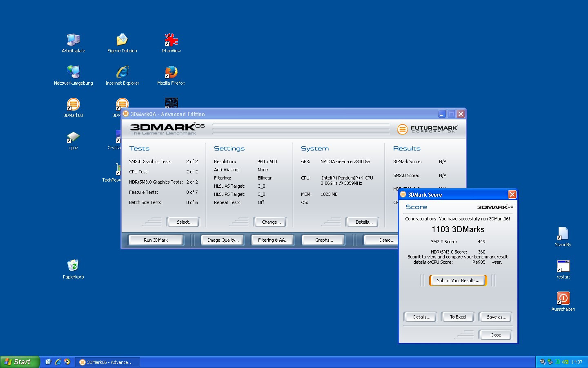Click Media Player quick launch icon
Screen dimensions: 588x368
67,362
